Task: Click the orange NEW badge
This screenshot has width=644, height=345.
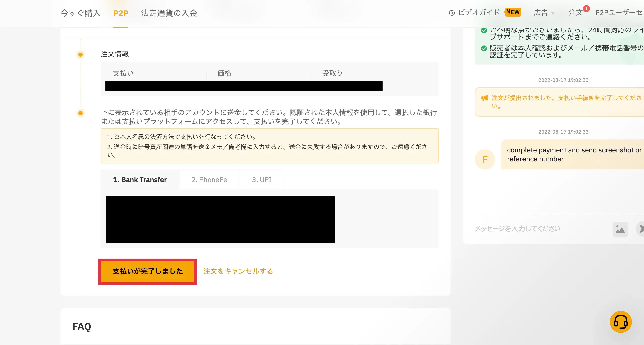Action: (513, 12)
